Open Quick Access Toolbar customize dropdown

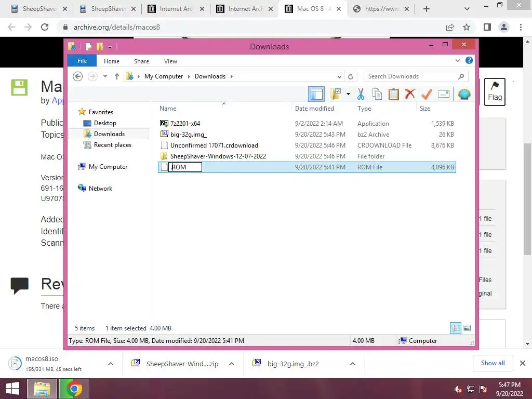click(x=110, y=47)
